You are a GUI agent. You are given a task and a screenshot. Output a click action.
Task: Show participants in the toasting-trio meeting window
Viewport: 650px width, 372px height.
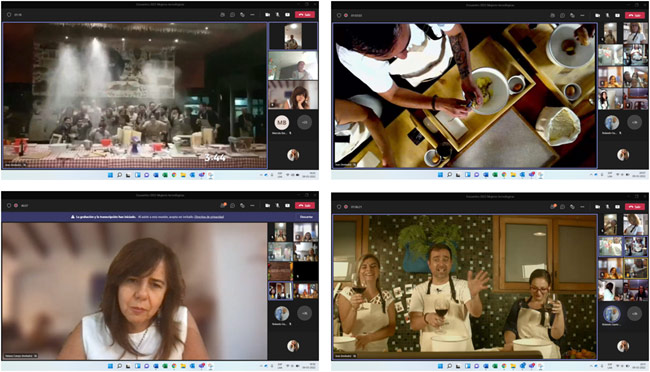point(552,206)
